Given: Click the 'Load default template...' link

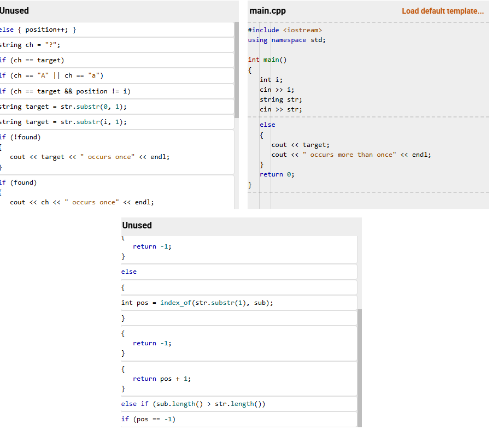Looking at the screenshot, I should tap(442, 11).
